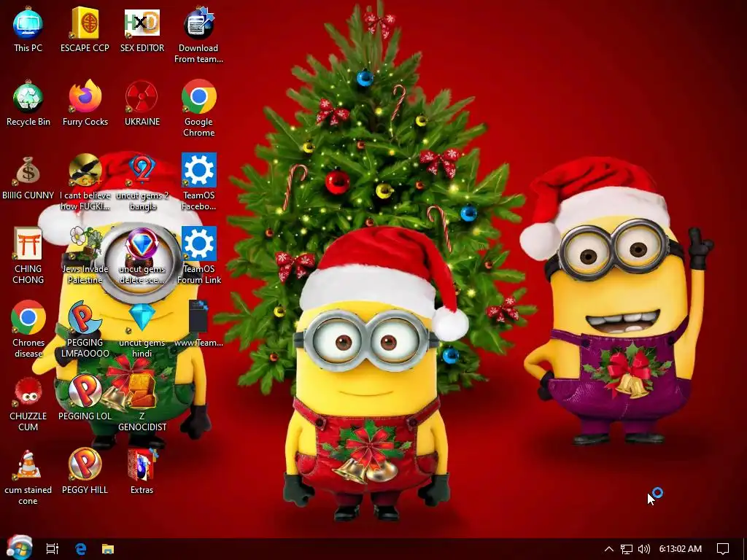Select the uncut gems 2 bangla icon
This screenshot has width=747, height=560.
pos(142,171)
